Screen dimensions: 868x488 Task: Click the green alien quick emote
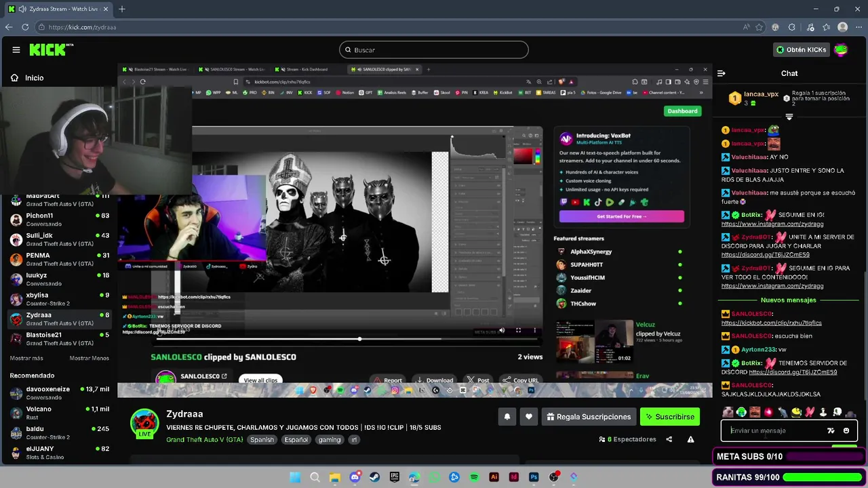[741, 411]
